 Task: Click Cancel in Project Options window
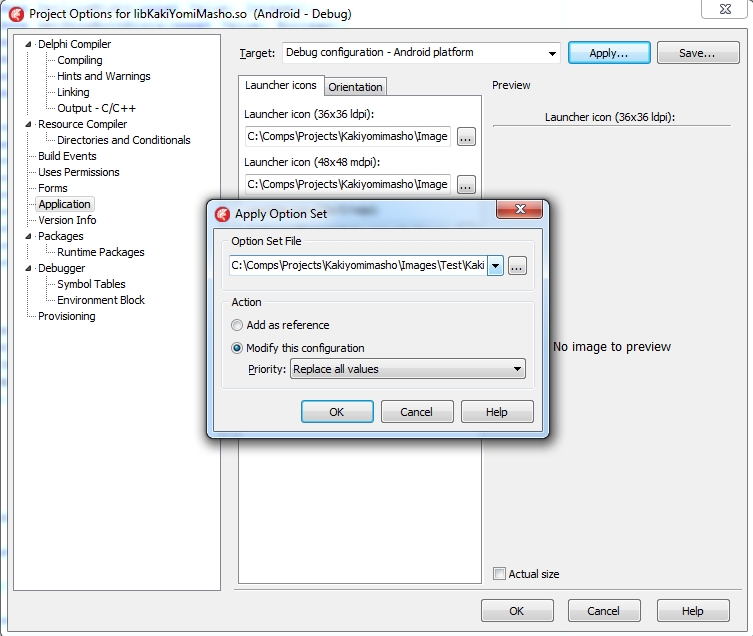(x=604, y=611)
